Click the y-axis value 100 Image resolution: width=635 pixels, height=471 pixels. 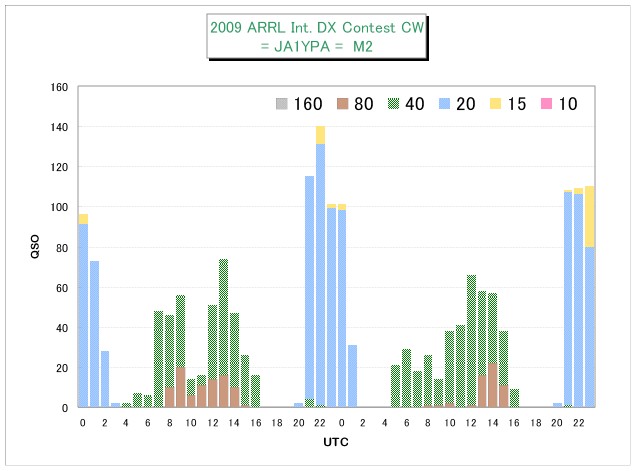pyautogui.click(x=59, y=207)
